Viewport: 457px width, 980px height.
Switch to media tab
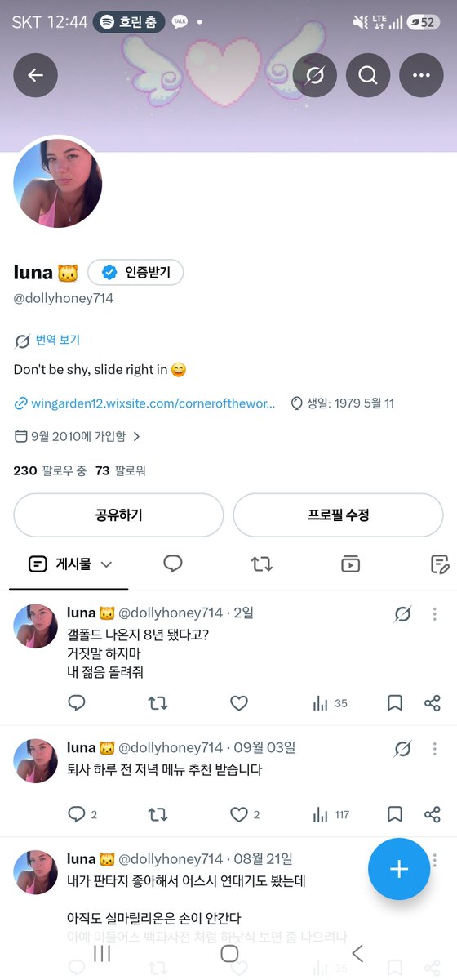click(x=351, y=563)
